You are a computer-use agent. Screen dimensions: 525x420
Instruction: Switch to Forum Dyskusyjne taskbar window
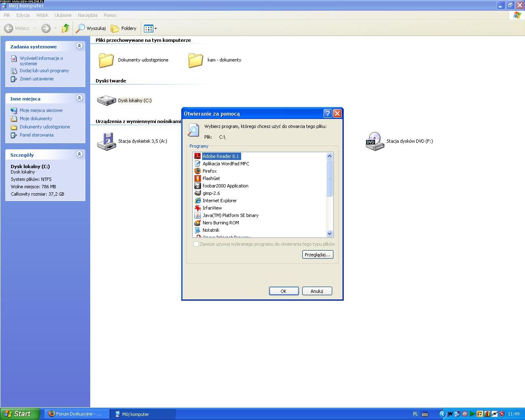pyautogui.click(x=77, y=414)
